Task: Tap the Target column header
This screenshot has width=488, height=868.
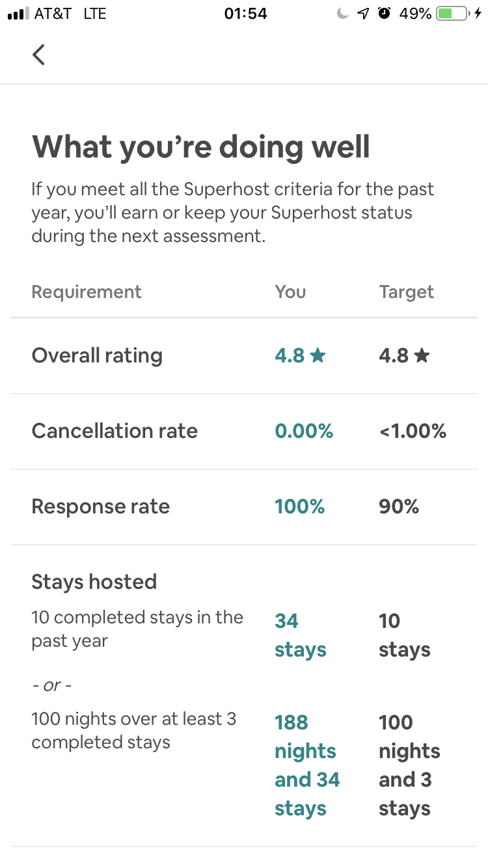Action: click(x=406, y=292)
